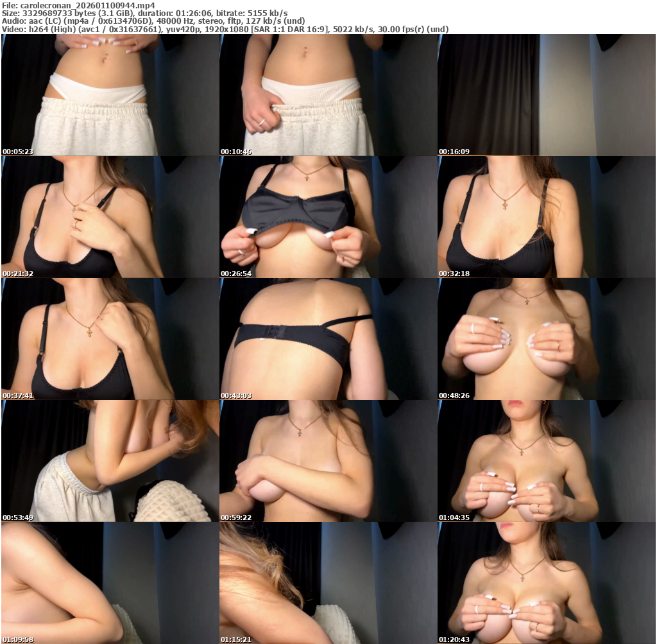Click the thumbnail marked 01:09:58
The height and width of the screenshot is (644, 657).
pos(110,582)
